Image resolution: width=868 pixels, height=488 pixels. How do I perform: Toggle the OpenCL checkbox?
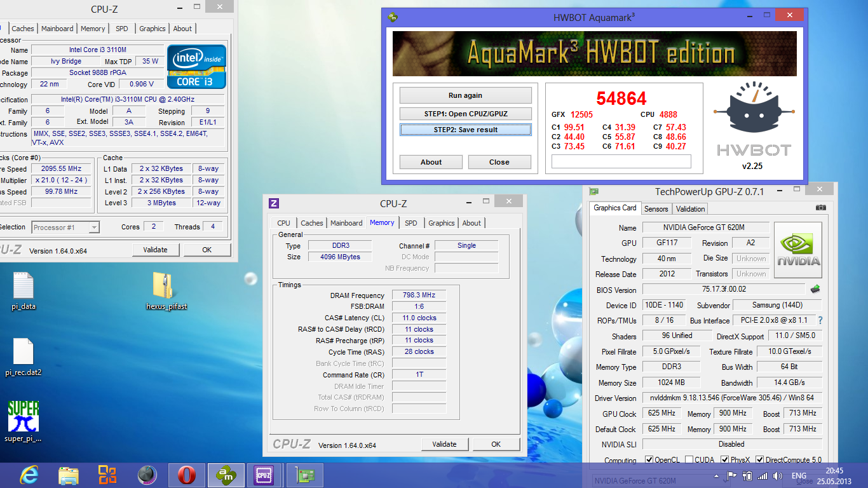[x=649, y=460]
